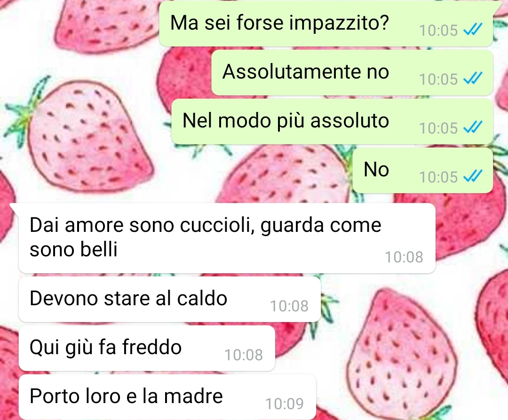
Task: Select the "Dai amore sono cuccioli" received message
Action: tap(227, 238)
